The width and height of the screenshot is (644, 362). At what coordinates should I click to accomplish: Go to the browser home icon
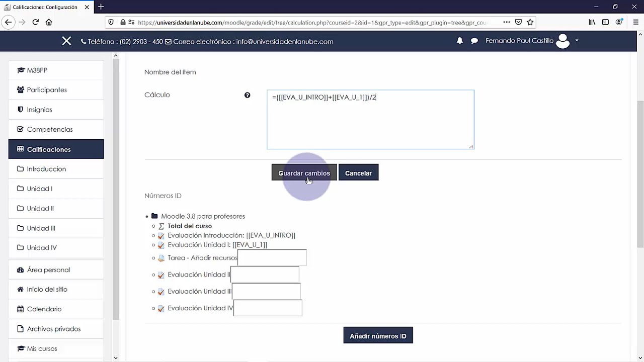[x=49, y=22]
